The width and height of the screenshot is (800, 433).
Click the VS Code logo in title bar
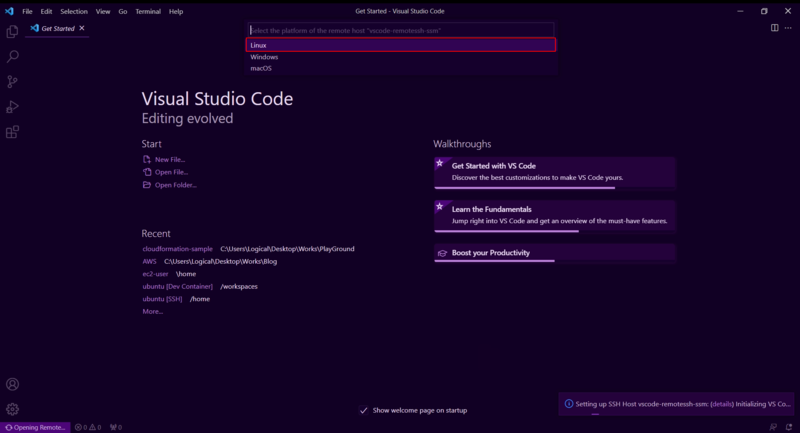[9, 11]
